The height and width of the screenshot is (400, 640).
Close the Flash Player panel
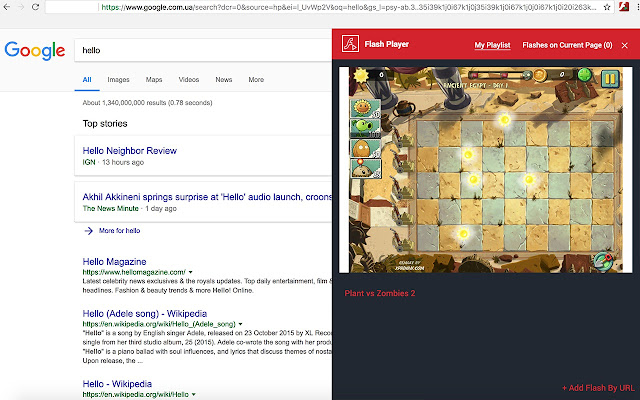click(624, 45)
